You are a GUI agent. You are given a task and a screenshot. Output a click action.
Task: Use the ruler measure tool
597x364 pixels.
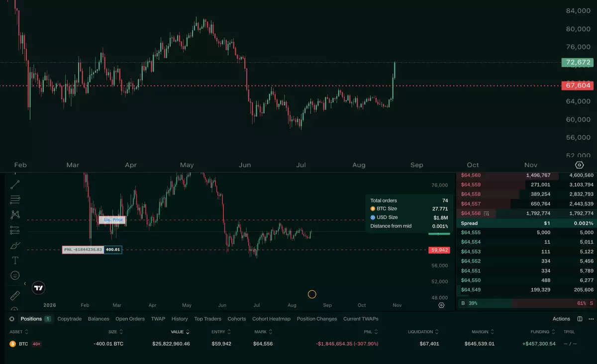(x=15, y=295)
